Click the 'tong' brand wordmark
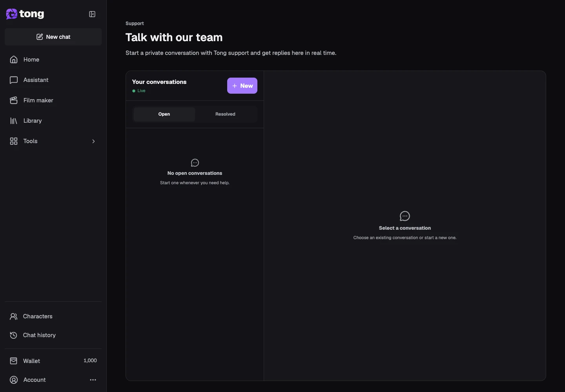The image size is (565, 392). click(x=32, y=14)
